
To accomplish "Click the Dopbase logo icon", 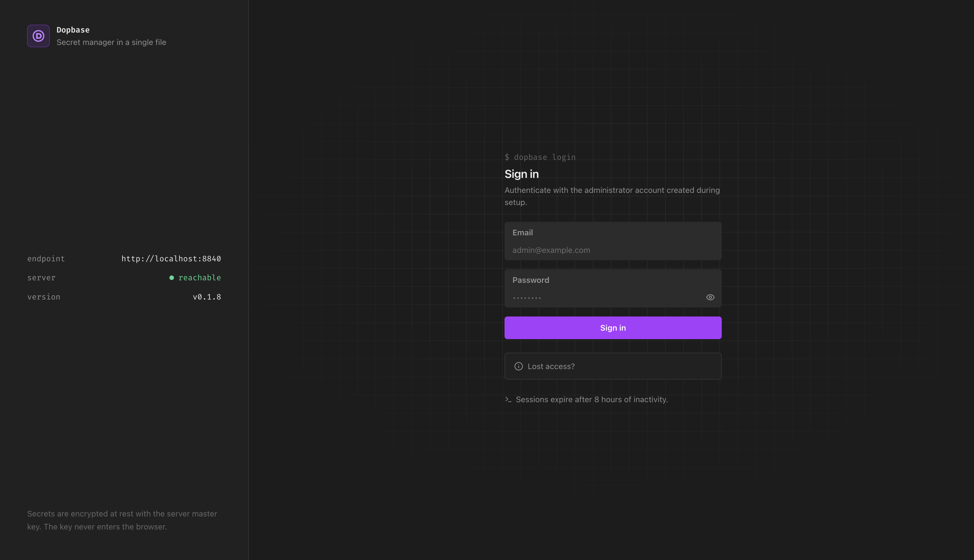I will click(x=38, y=36).
